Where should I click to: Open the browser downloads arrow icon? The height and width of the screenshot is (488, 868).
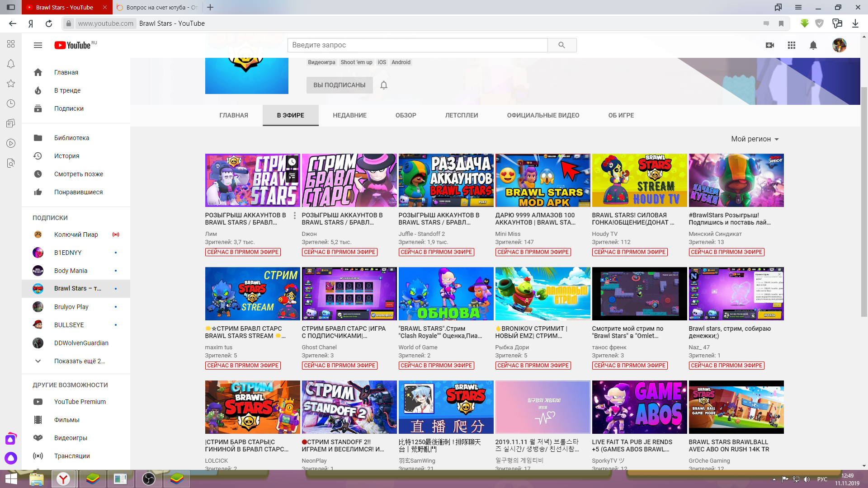855,23
